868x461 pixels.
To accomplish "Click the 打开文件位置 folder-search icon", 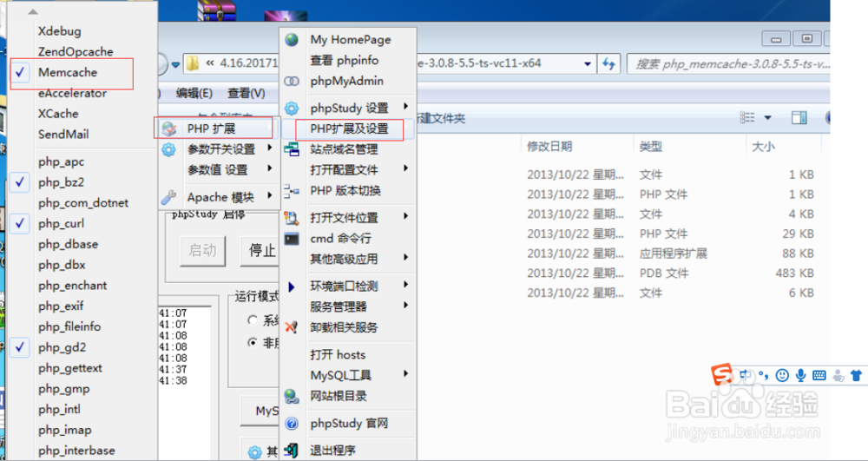I will tap(292, 218).
